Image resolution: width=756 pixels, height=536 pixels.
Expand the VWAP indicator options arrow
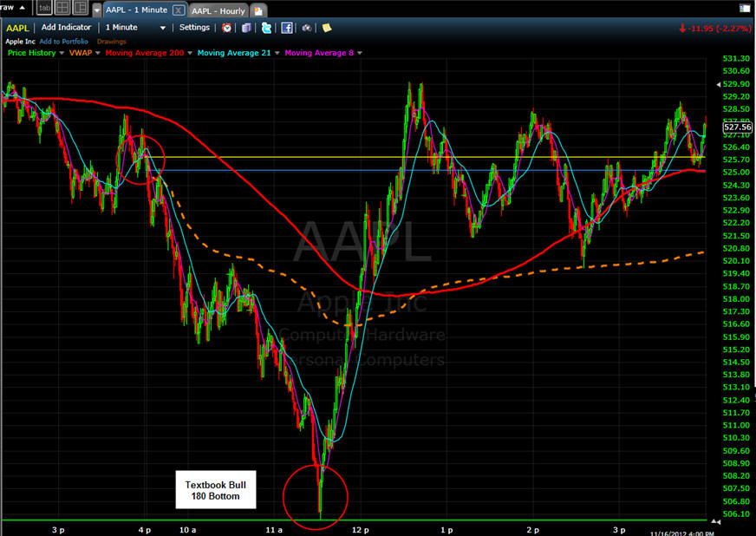(x=96, y=53)
